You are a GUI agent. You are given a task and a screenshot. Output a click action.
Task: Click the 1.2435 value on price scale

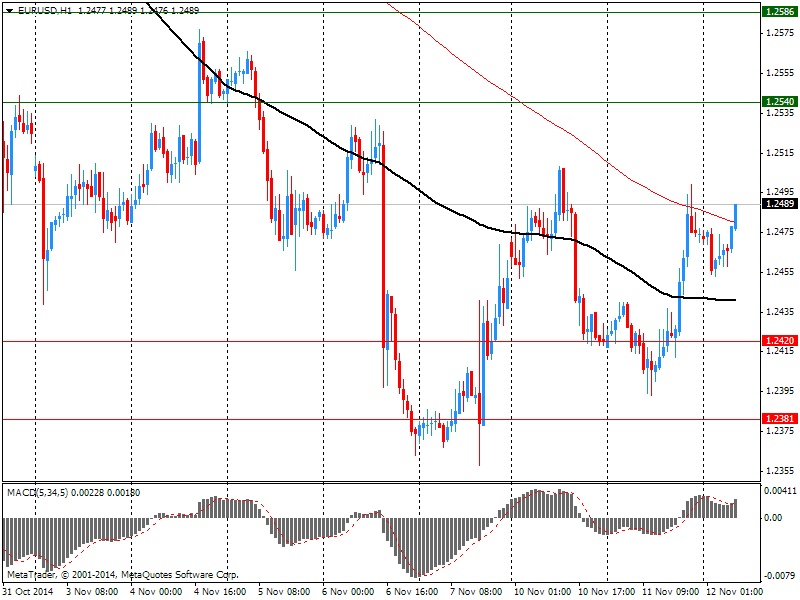[x=780, y=311]
